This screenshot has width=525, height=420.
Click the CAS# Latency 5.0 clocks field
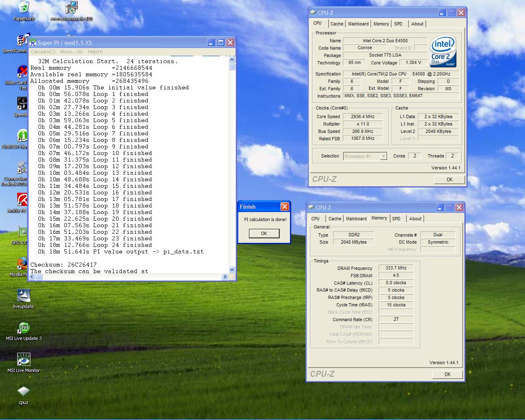(396, 283)
